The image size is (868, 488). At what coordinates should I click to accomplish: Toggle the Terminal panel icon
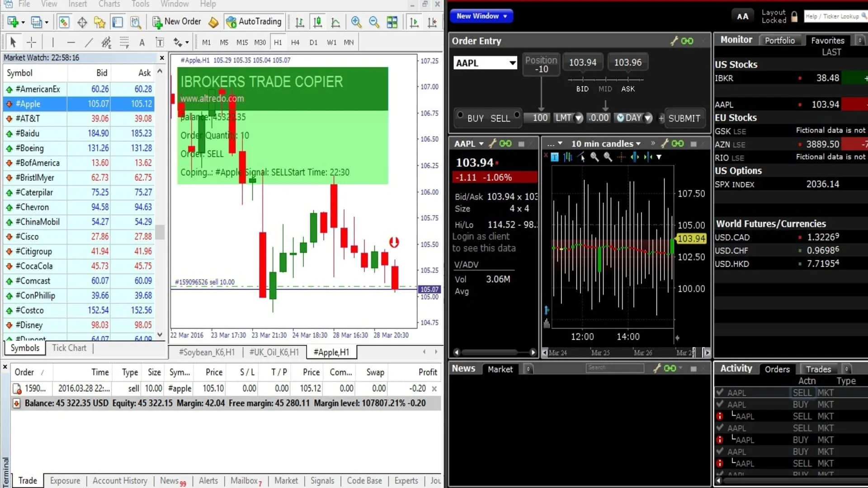[118, 22]
